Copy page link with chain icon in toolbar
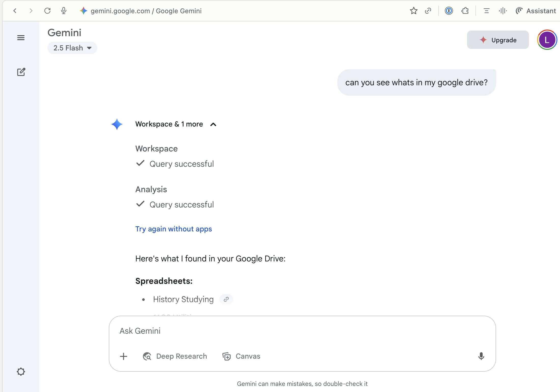 pyautogui.click(x=428, y=11)
